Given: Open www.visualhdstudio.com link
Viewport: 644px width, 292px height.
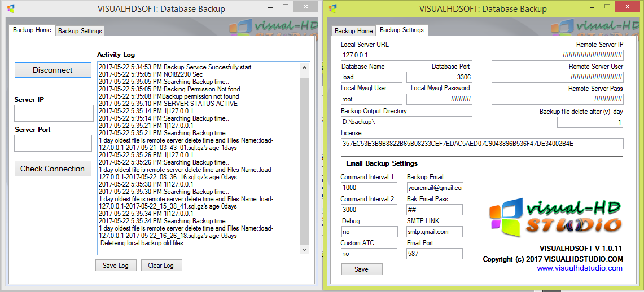Looking at the screenshot, I should 580,268.
